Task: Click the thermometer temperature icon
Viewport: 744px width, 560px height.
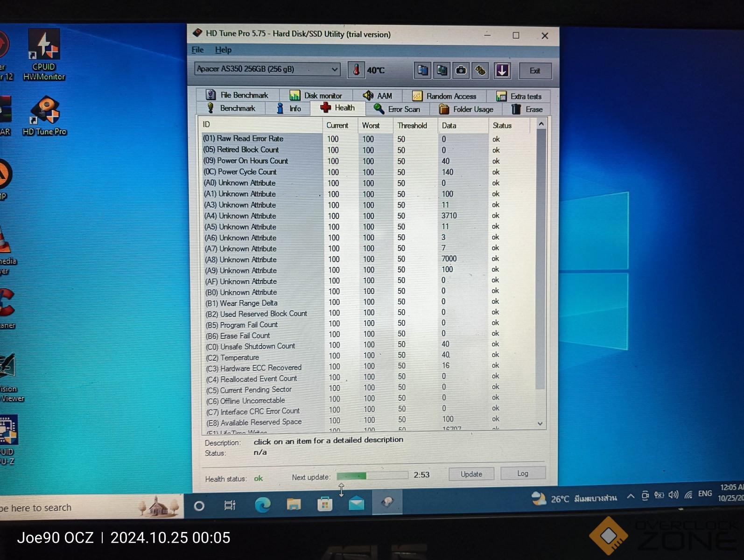Action: coord(356,70)
